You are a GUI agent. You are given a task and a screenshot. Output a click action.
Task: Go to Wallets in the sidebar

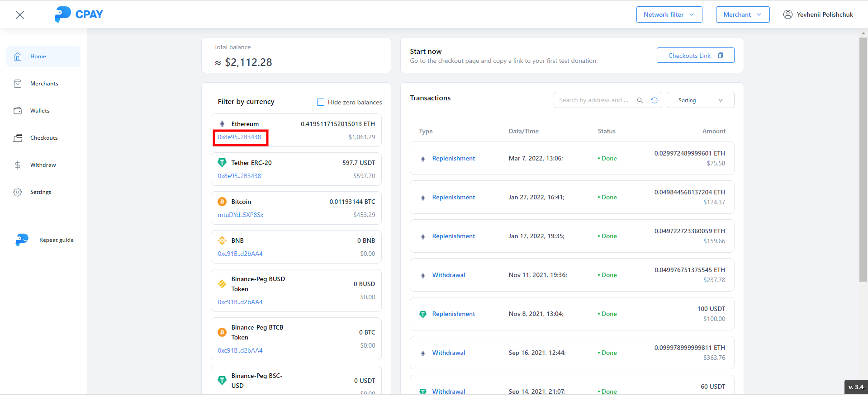click(40, 111)
